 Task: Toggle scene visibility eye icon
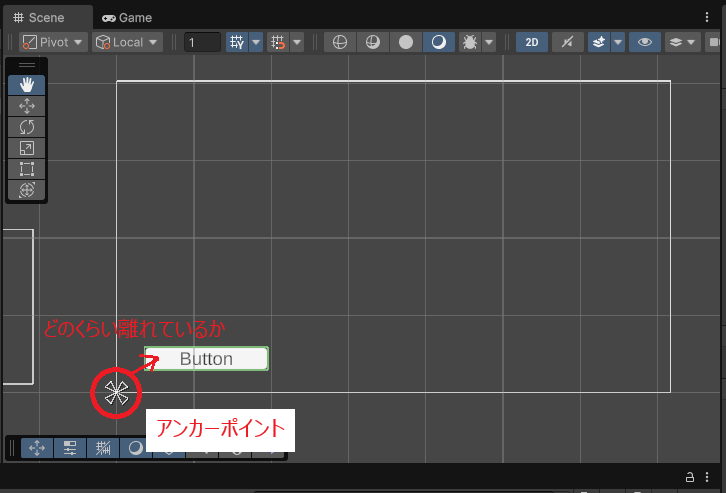point(645,42)
